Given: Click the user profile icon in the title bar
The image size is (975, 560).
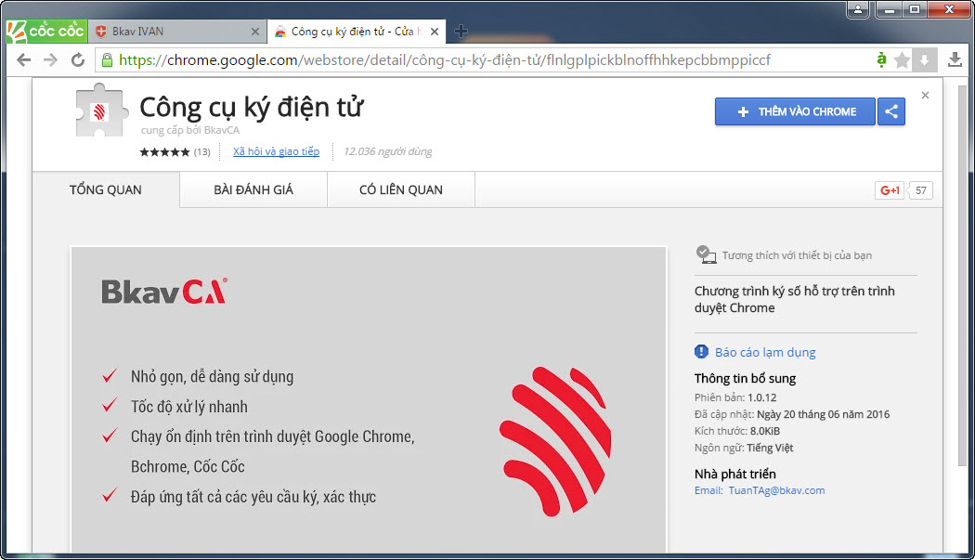Looking at the screenshot, I should [858, 9].
